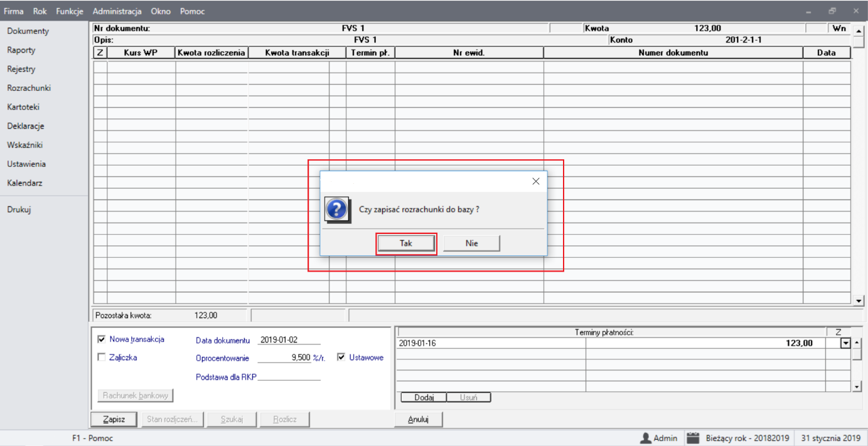The width and height of the screenshot is (868, 446).
Task: Select Raporty in the sidebar
Action: point(21,50)
